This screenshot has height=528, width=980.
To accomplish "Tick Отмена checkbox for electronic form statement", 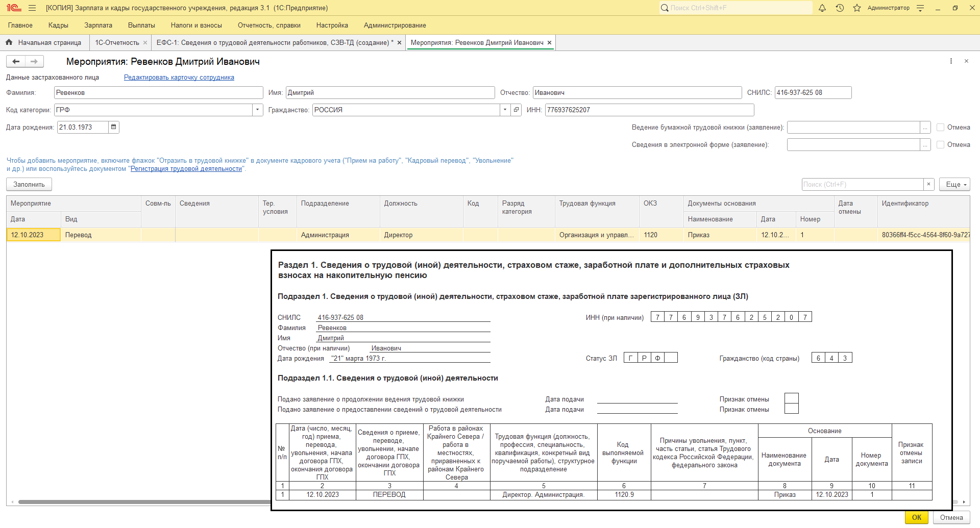I will tap(940, 145).
